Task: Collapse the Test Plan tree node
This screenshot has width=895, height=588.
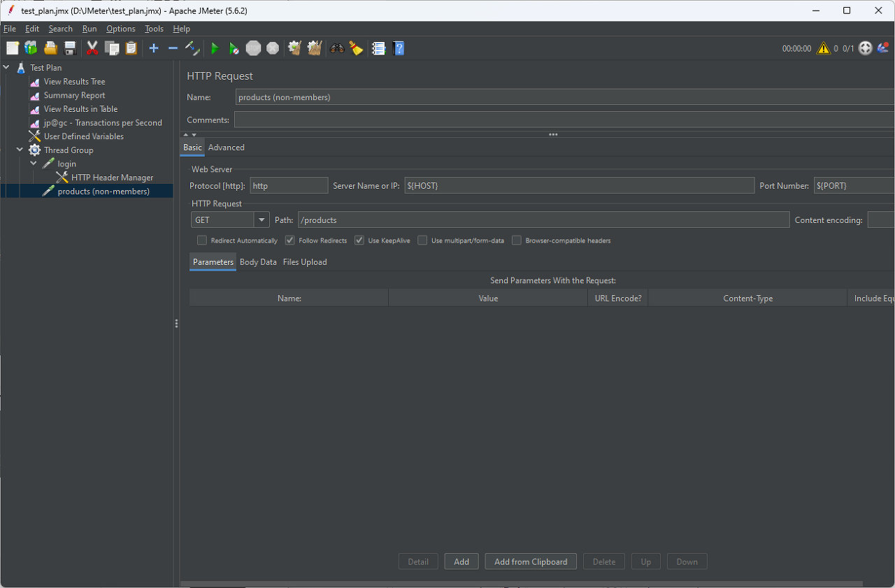Action: click(x=6, y=68)
